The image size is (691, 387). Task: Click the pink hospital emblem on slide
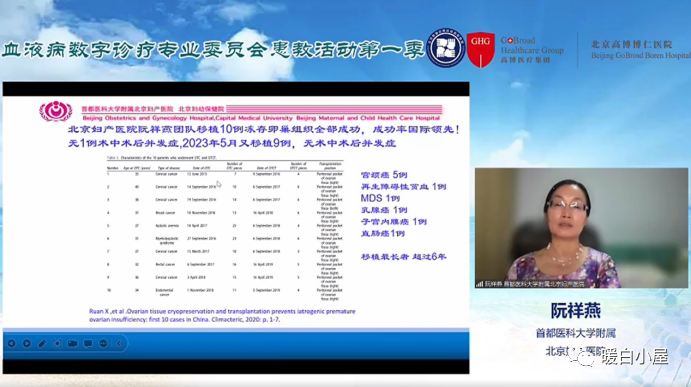[x=56, y=111]
